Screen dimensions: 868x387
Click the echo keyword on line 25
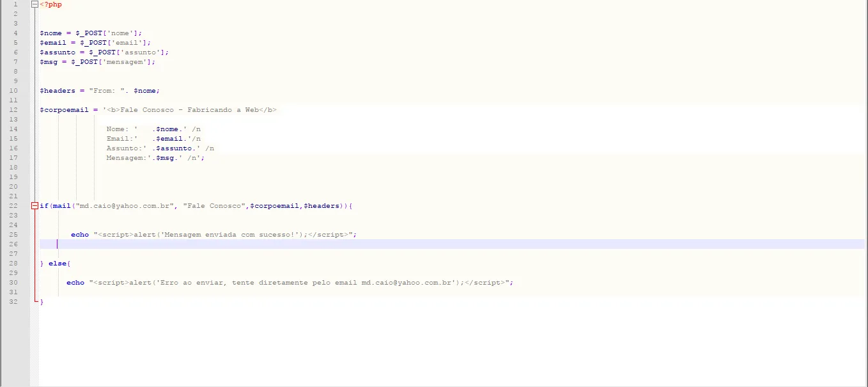pyautogui.click(x=80, y=235)
